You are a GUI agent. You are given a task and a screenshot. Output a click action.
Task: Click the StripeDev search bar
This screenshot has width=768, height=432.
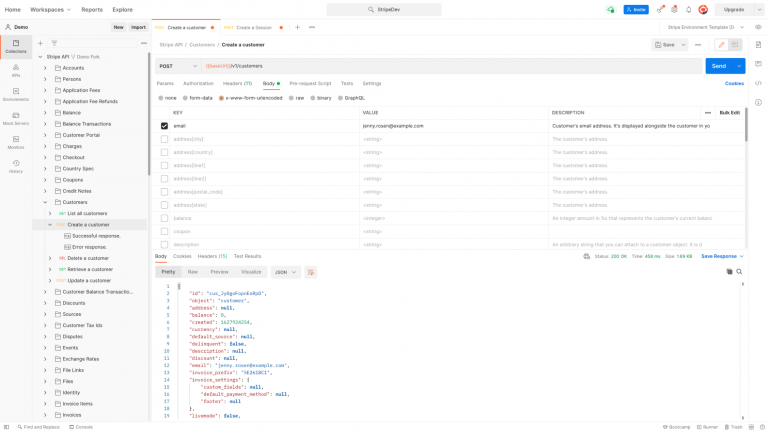click(x=384, y=9)
